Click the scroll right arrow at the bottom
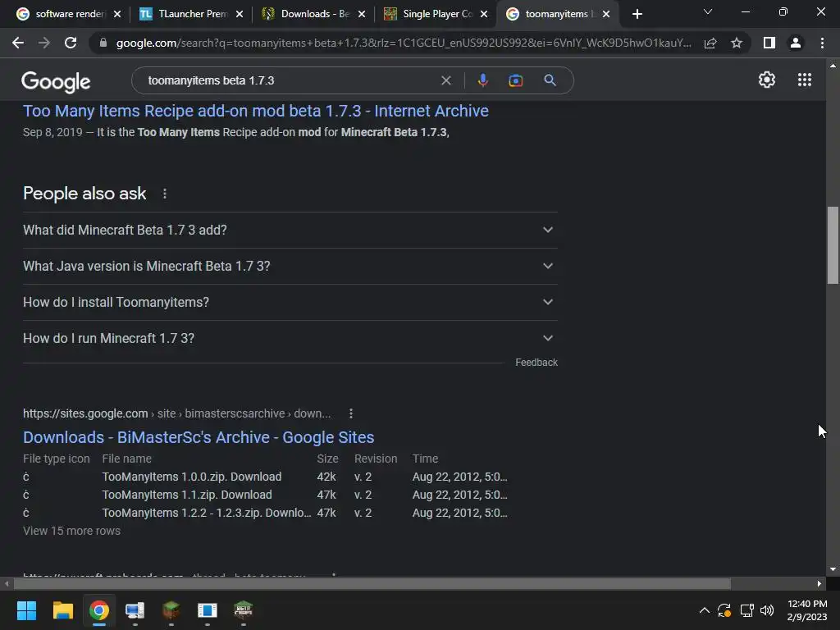This screenshot has width=840, height=630. (819, 583)
